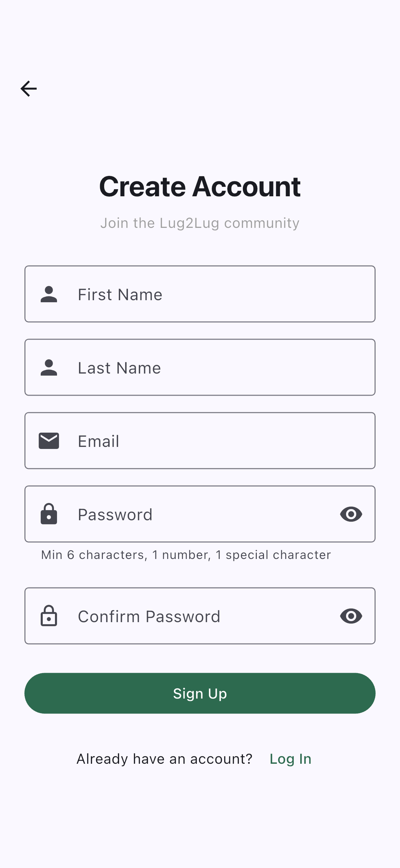Tap the solid lock icon beside Password

pos(49,514)
